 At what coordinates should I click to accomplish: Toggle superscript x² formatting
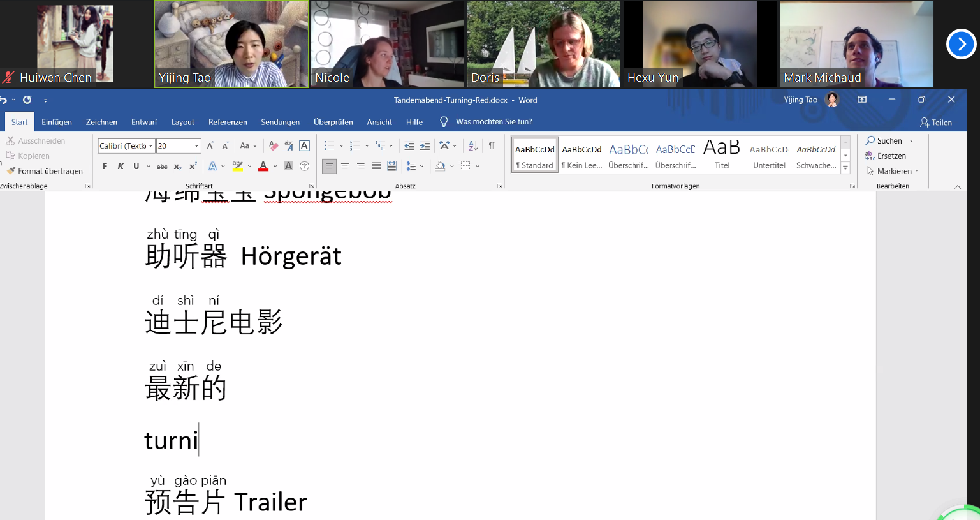193,167
